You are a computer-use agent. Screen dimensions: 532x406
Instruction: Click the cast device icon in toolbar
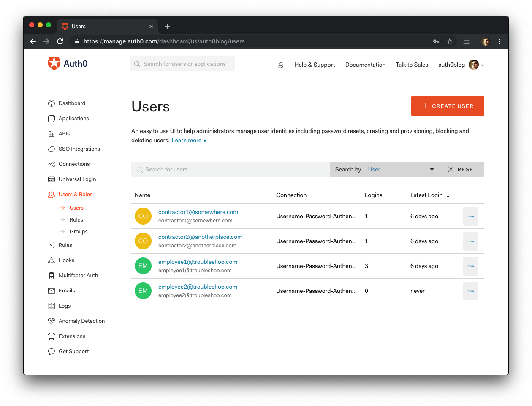point(466,42)
